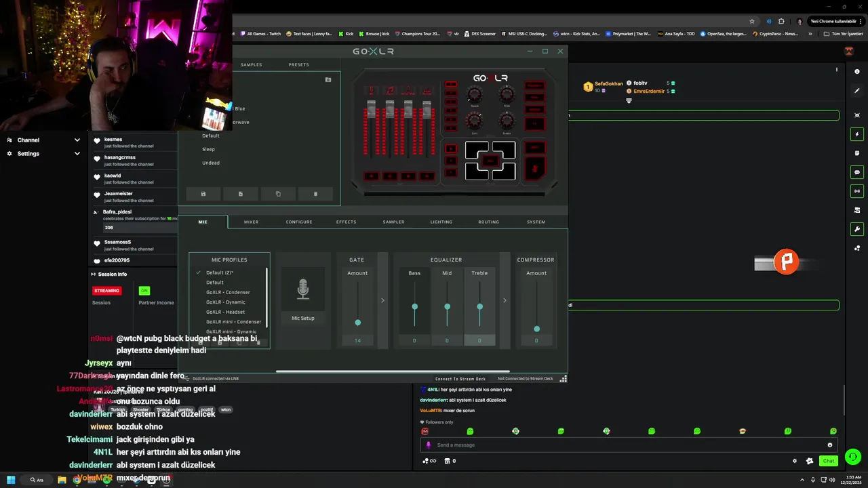Click the red Kick logo icon top right
Viewport: 868px width, 488px height.
[x=848, y=51]
